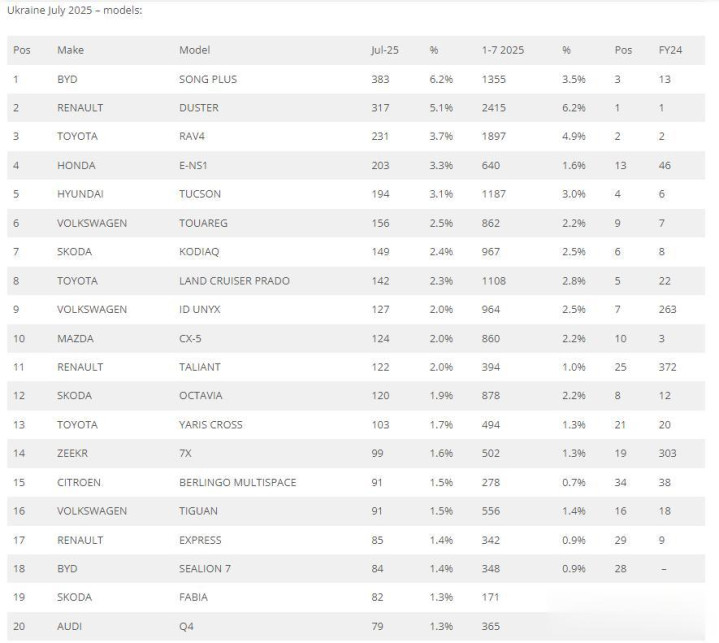Click the AUDI make cell

(x=69, y=626)
